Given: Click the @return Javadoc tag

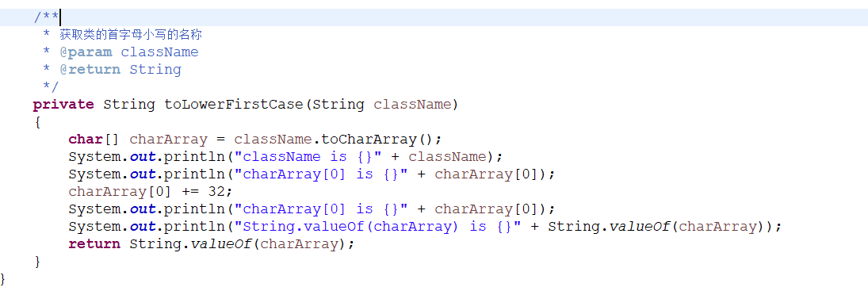Looking at the screenshot, I should tap(90, 70).
